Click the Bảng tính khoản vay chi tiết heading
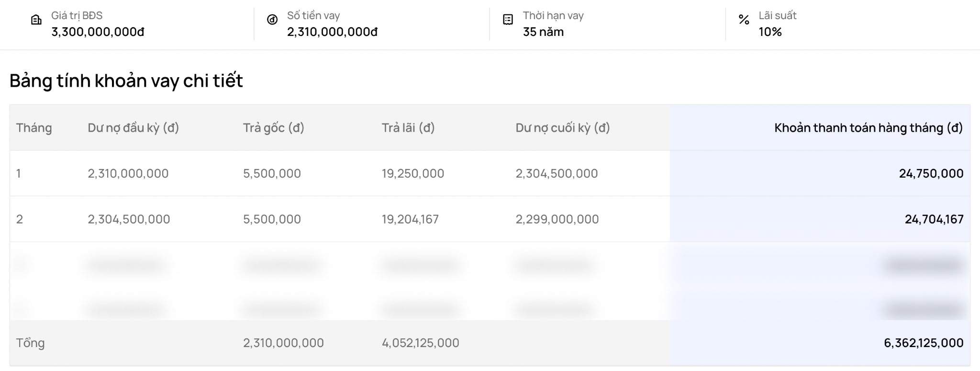The image size is (980, 371). (126, 80)
